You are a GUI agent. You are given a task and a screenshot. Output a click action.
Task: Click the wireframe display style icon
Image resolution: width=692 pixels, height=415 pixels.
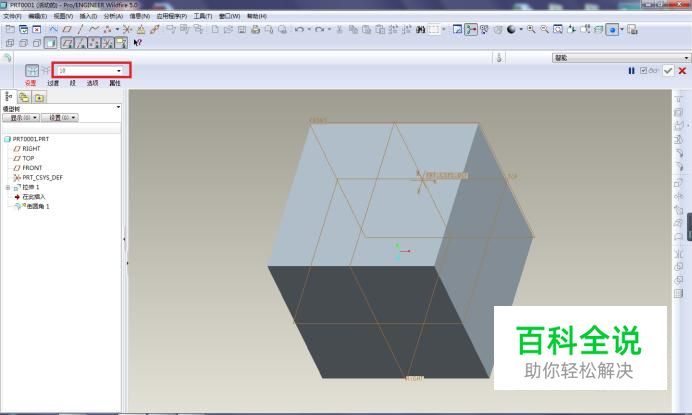(10, 43)
